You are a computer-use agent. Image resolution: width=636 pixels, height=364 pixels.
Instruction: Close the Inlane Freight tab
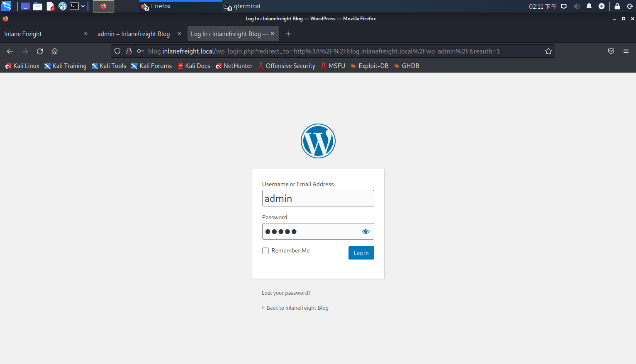[x=86, y=34]
